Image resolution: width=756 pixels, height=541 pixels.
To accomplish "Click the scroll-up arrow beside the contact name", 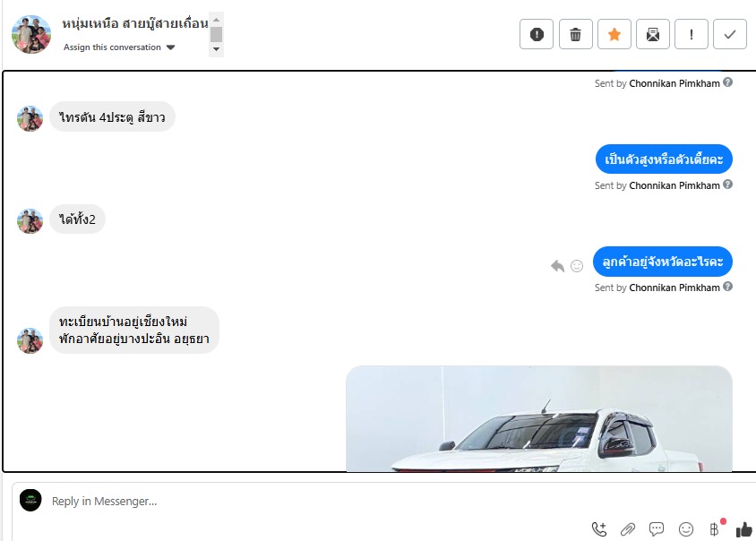I will (x=217, y=20).
